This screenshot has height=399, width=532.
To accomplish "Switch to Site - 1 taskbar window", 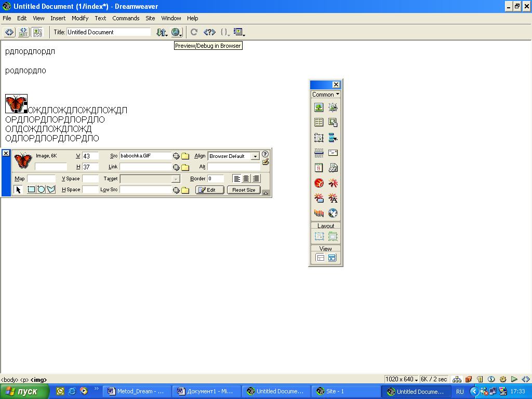I will [x=345, y=391].
